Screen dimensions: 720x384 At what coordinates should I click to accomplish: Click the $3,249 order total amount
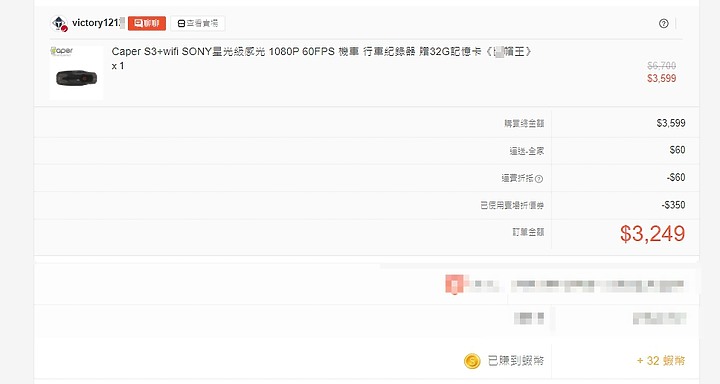pos(652,233)
